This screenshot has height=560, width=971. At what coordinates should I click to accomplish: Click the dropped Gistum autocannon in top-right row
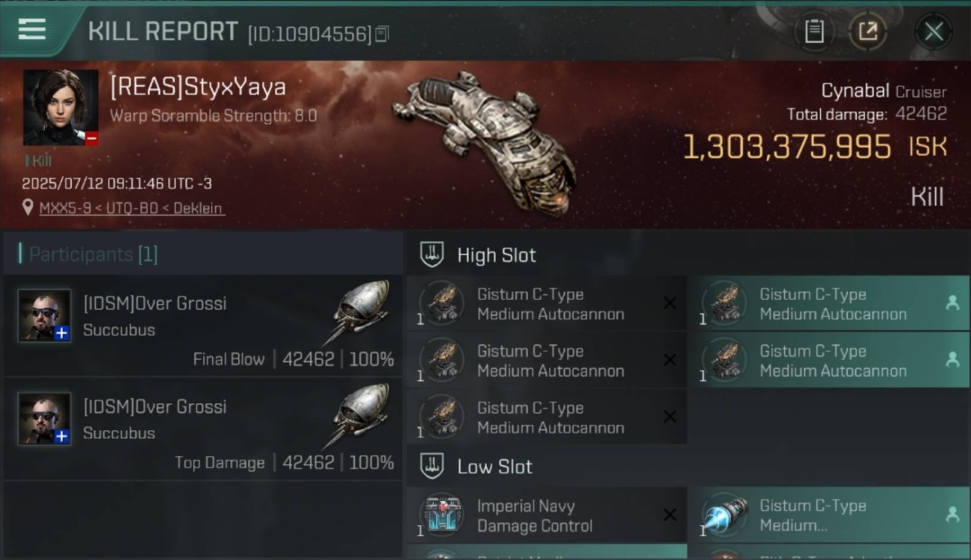point(828,304)
